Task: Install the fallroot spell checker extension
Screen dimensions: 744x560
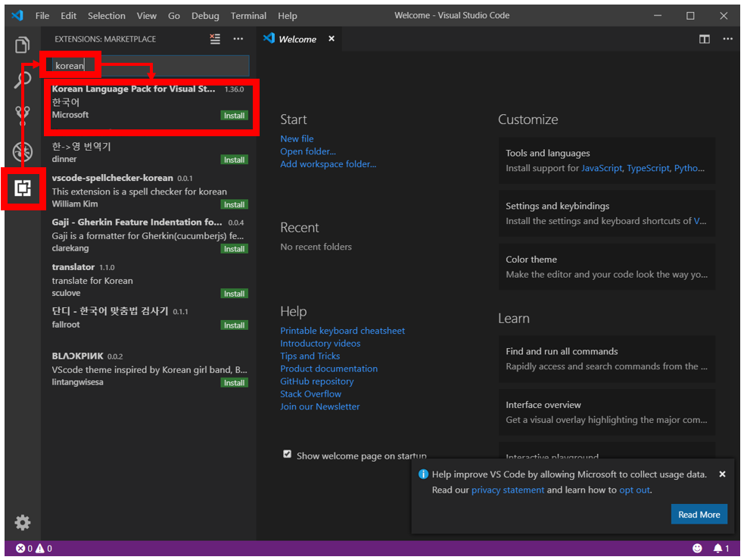Action: pyautogui.click(x=235, y=325)
